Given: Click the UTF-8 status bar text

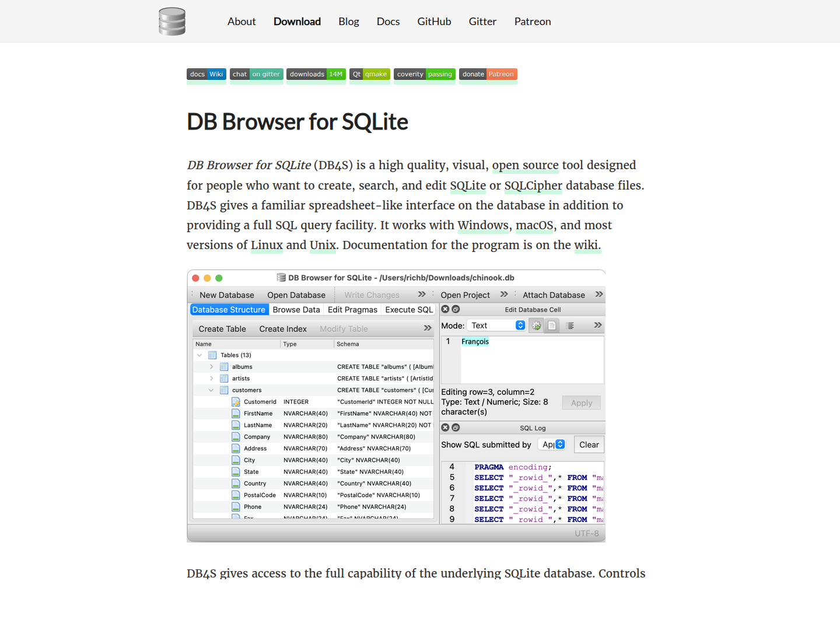Looking at the screenshot, I should 587,534.
